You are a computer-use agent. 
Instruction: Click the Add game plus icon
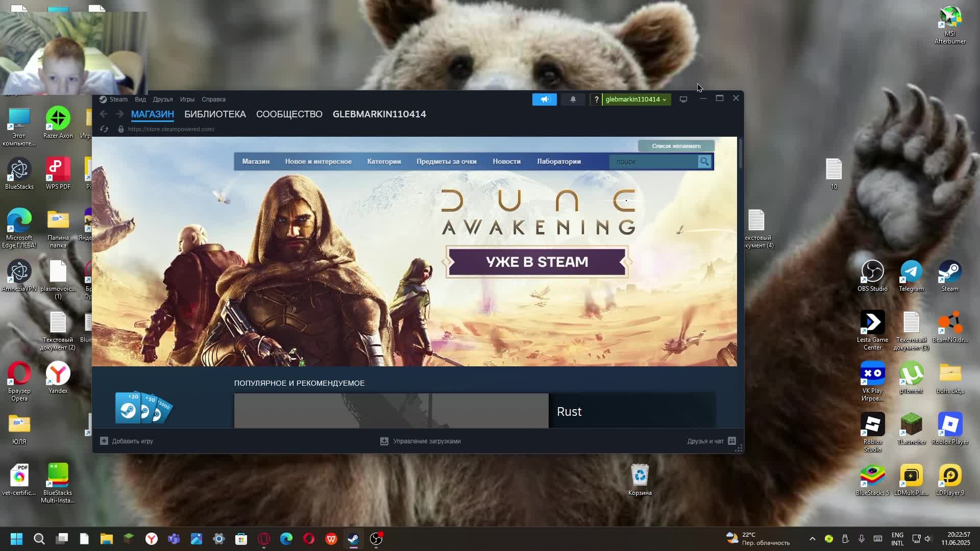click(104, 441)
